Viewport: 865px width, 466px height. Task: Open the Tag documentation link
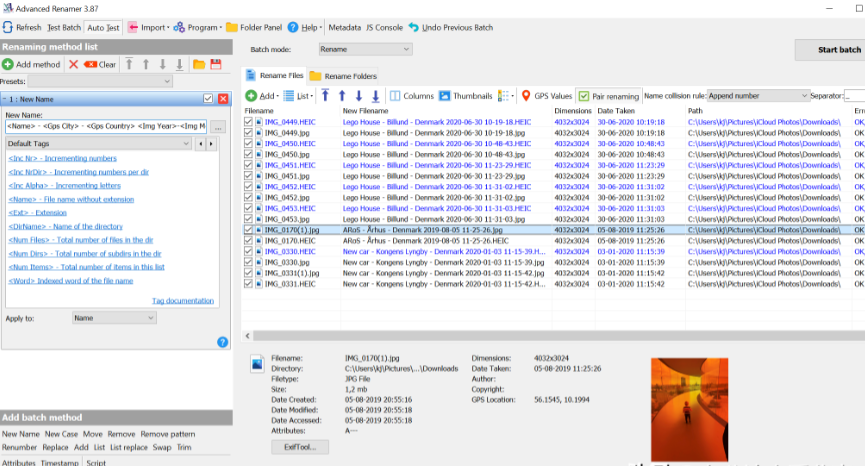(x=183, y=301)
